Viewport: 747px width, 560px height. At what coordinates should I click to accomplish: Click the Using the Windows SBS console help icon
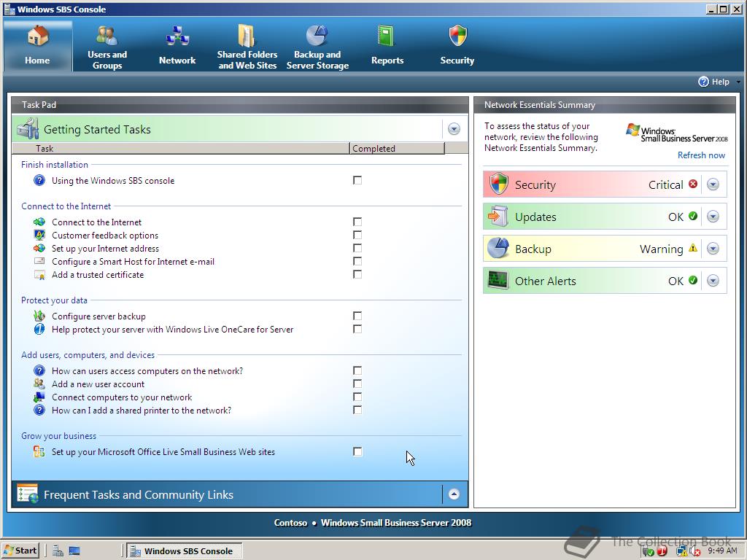(x=39, y=180)
